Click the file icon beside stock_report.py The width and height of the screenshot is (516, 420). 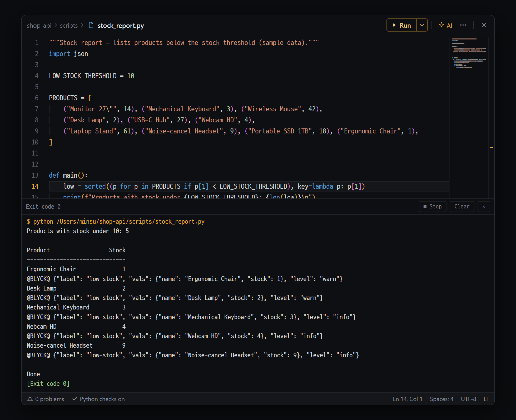tap(91, 25)
